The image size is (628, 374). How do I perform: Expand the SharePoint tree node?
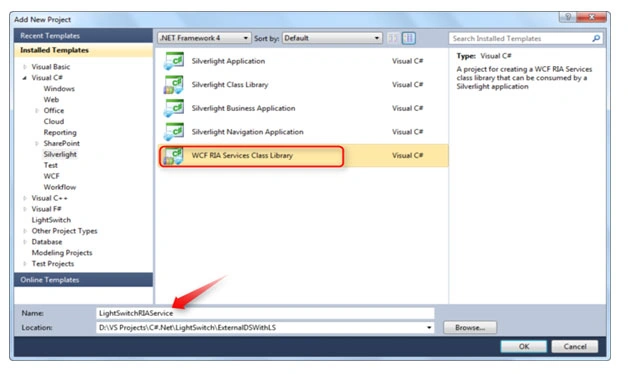37,143
